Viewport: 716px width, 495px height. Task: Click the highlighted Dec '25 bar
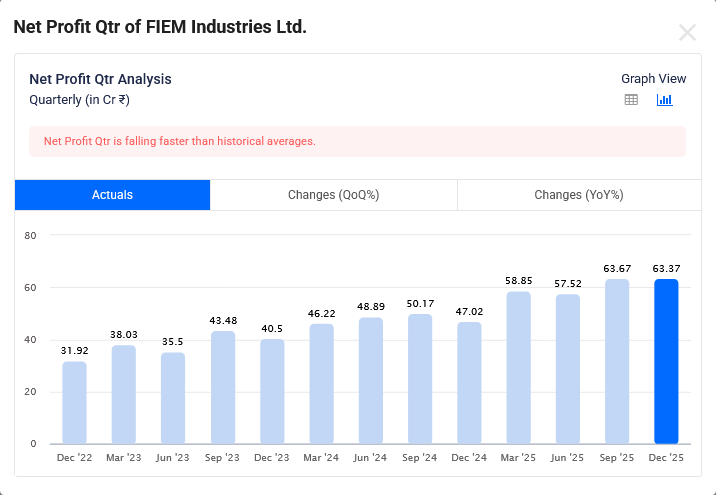[666, 362]
